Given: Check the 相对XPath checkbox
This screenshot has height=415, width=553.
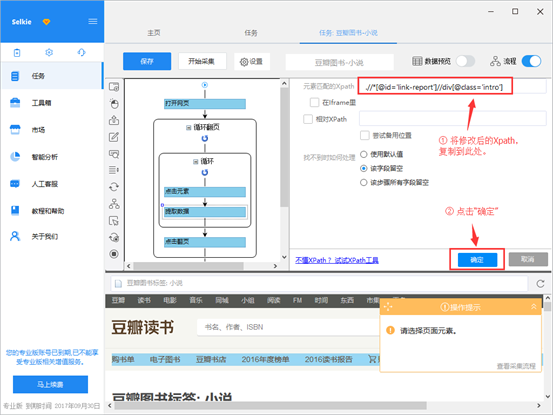Looking at the screenshot, I should [x=308, y=119].
